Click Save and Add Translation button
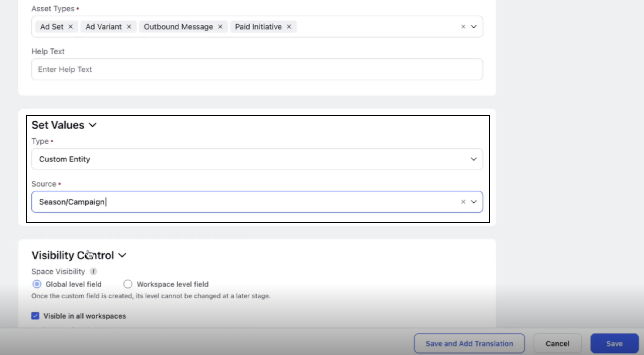 coord(469,344)
